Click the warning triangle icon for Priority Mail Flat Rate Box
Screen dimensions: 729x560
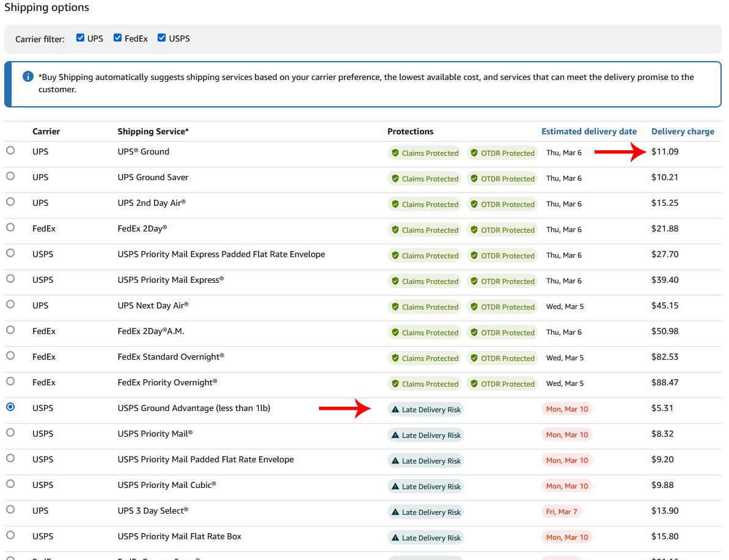tap(395, 537)
